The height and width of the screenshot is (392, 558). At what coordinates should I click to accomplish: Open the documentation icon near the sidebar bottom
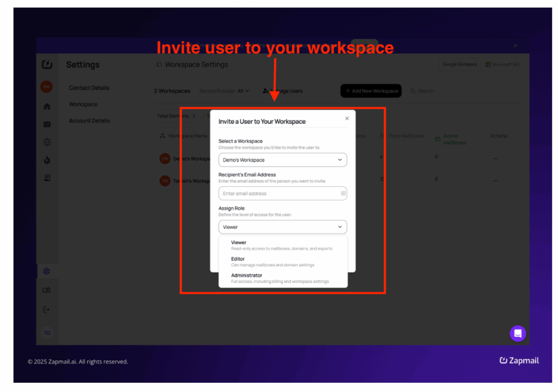(47, 290)
